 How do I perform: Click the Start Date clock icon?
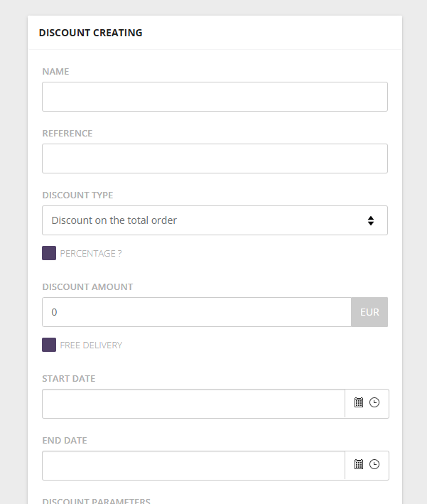tap(374, 402)
